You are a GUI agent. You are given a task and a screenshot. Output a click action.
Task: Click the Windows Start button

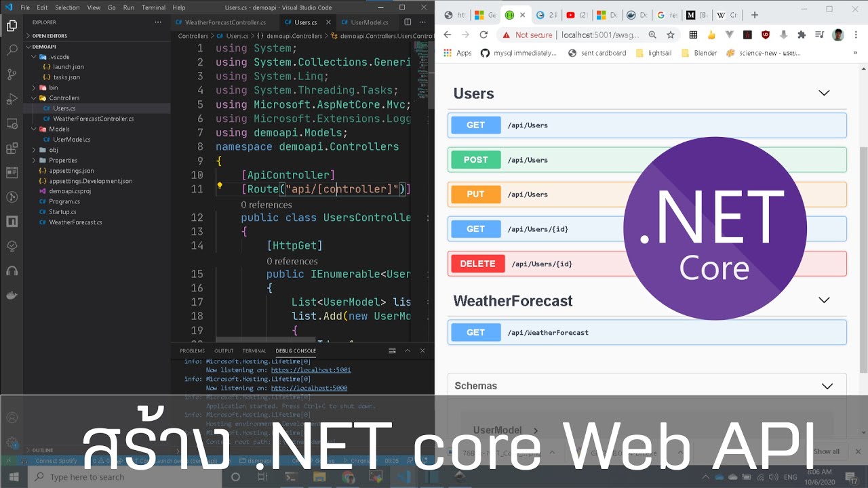14,476
